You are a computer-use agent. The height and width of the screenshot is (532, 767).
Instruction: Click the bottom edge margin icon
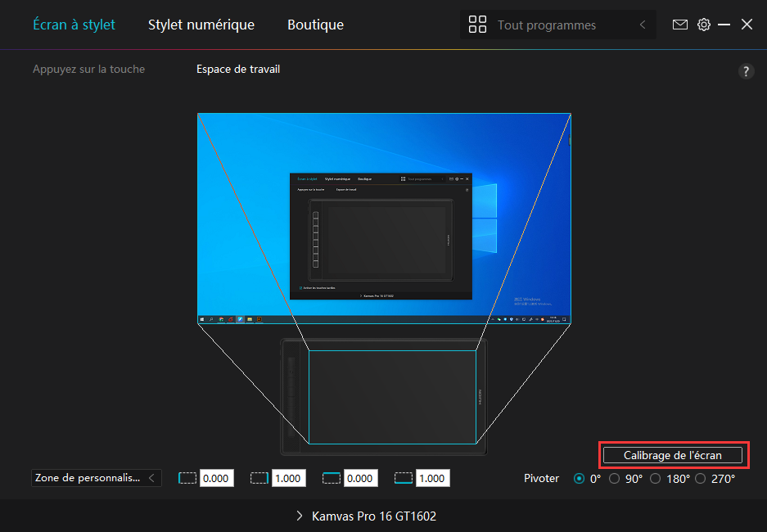pyautogui.click(x=404, y=478)
